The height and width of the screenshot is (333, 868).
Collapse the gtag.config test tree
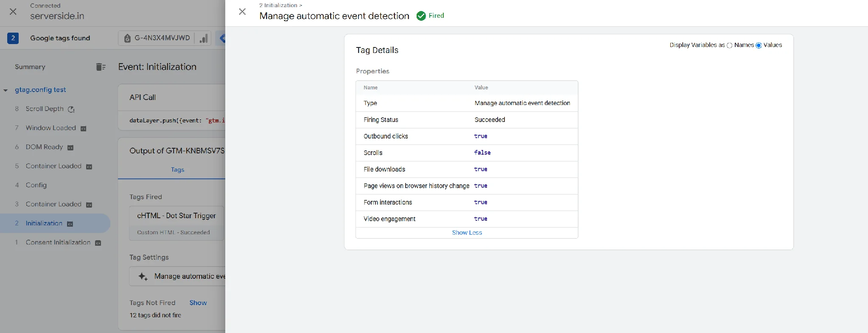6,90
